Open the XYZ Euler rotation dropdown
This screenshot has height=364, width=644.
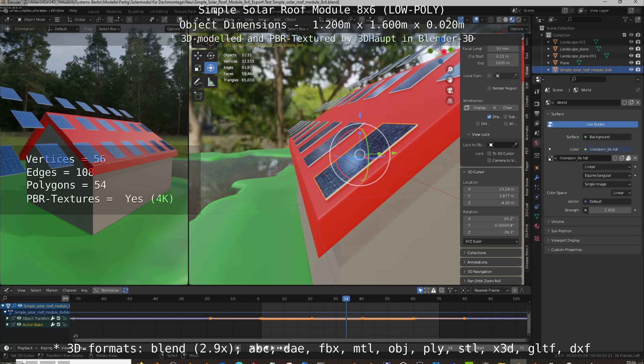(x=491, y=241)
